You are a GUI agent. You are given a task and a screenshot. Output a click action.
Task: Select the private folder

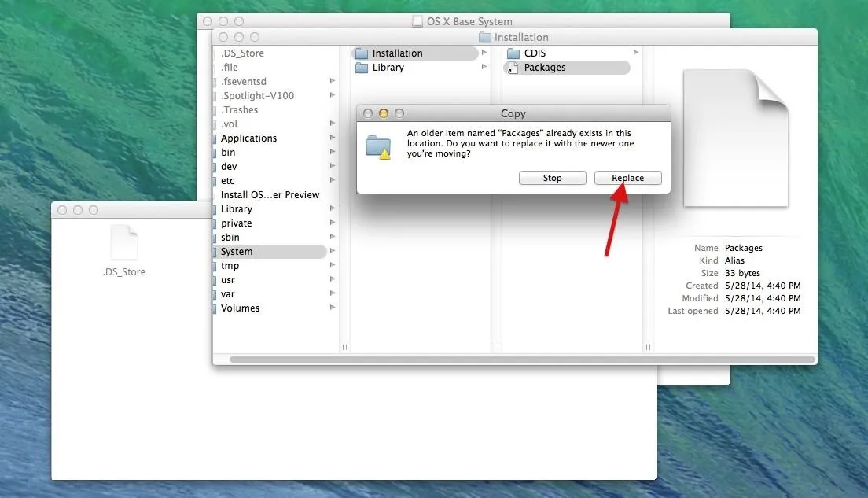click(237, 223)
